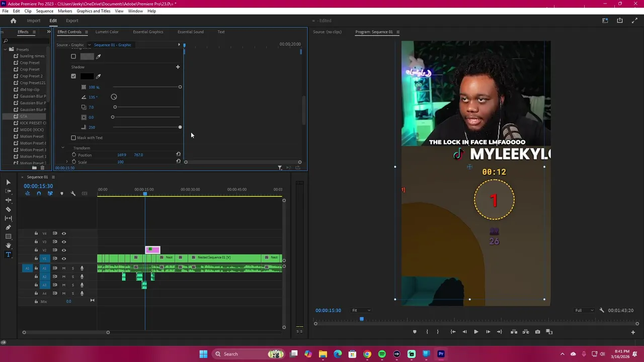
Task: Open the File menu
Action: (5, 11)
